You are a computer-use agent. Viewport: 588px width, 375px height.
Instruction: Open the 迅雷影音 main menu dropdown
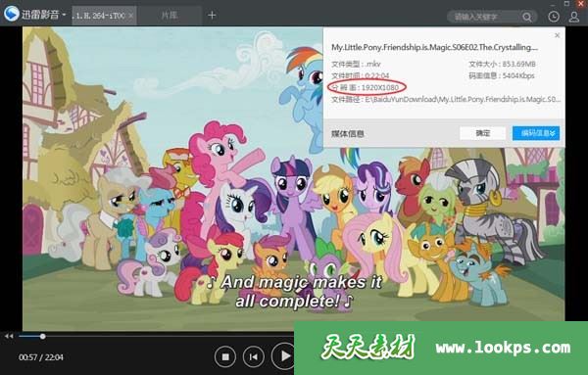[x=64, y=15]
